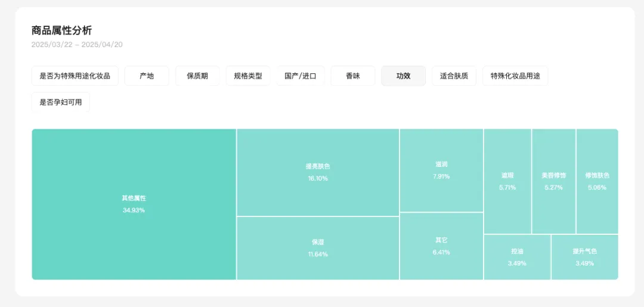Select the 特殊化妆品用途 tab
Image resolution: width=644 pixels, height=307 pixels.
point(515,76)
